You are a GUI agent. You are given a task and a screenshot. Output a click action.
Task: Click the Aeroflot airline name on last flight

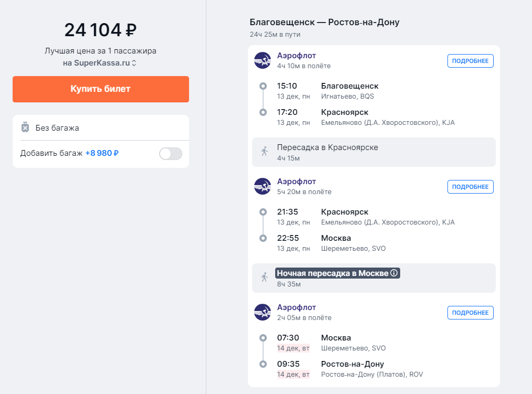pos(297,307)
